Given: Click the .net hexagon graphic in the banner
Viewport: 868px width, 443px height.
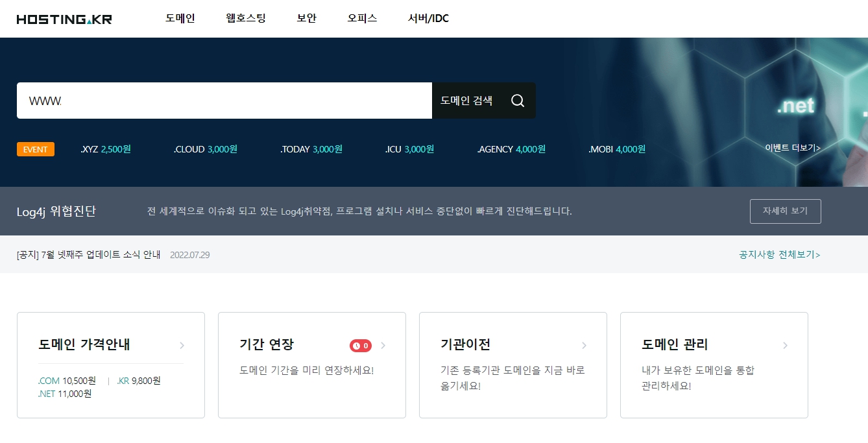Looking at the screenshot, I should click(x=796, y=106).
